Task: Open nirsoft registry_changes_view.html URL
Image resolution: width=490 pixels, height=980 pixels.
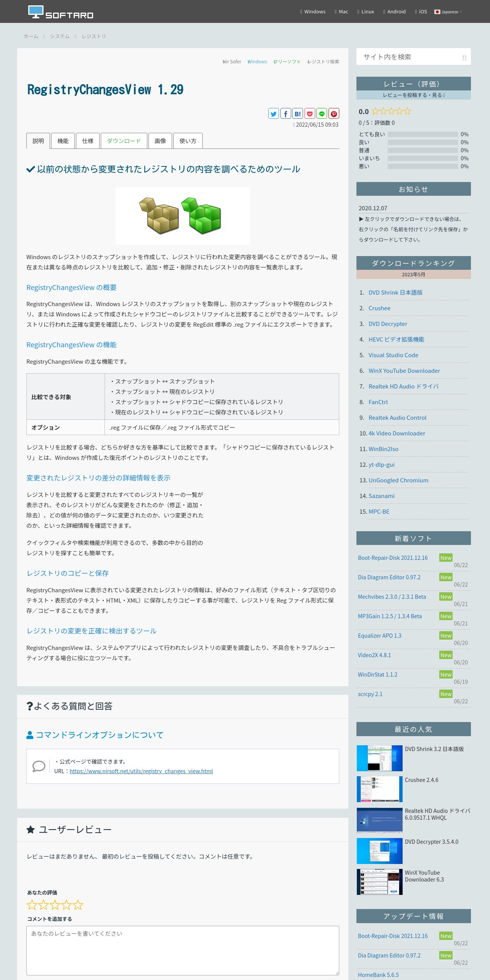Action: pos(141,771)
